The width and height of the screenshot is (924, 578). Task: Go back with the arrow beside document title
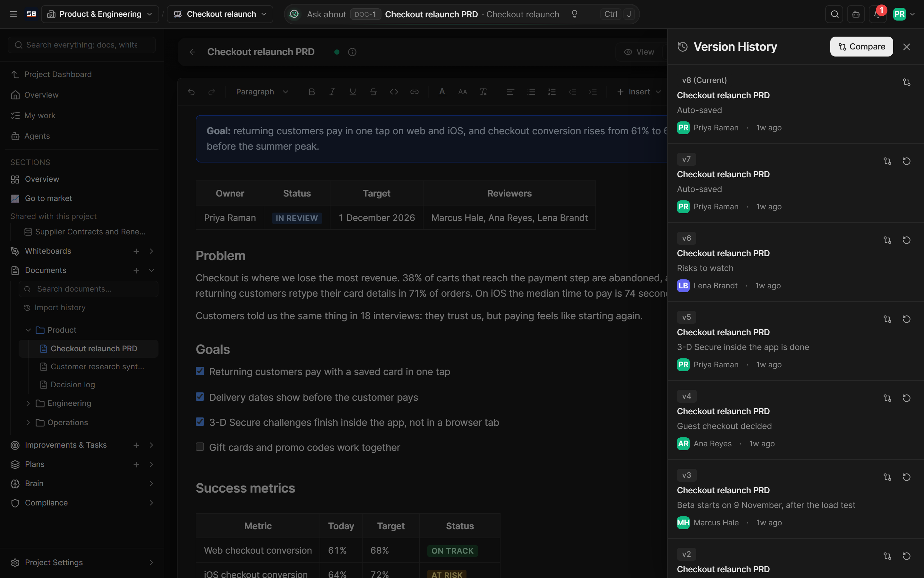click(193, 52)
